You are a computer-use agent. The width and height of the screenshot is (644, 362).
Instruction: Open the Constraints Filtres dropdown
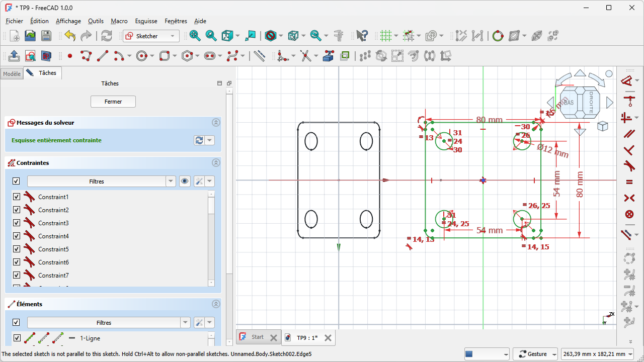(x=171, y=182)
